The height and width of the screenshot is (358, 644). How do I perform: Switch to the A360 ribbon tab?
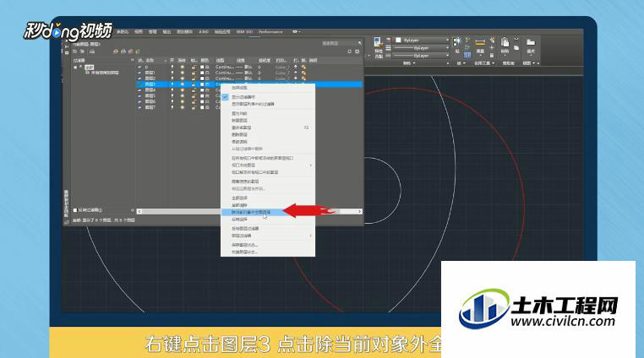(204, 31)
